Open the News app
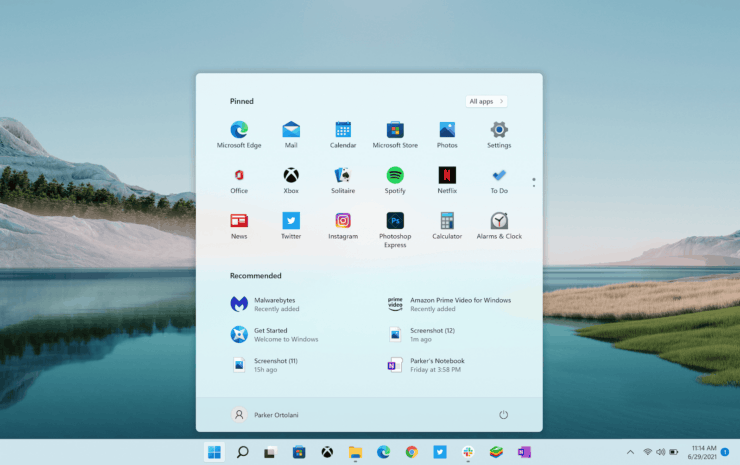The width and height of the screenshot is (740, 465). [x=239, y=226]
